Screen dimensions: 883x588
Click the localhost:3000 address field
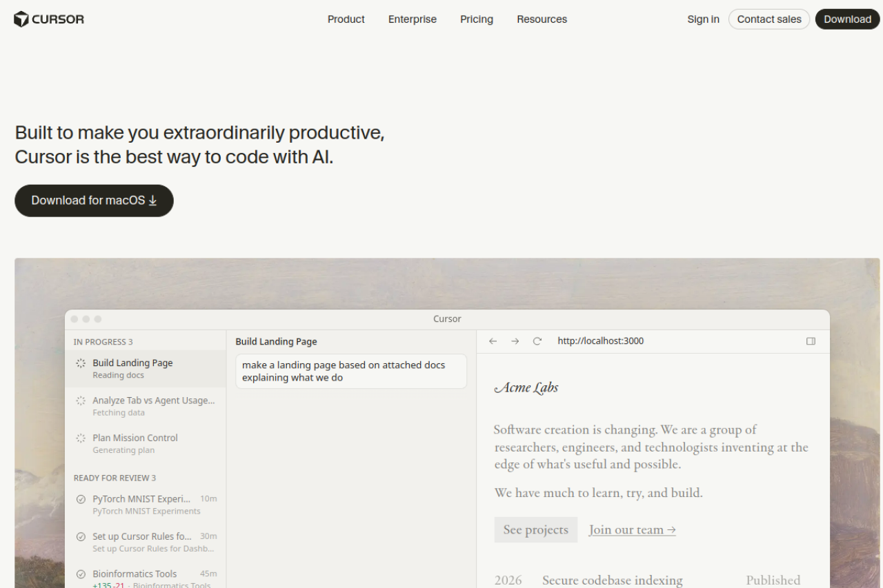coord(600,341)
